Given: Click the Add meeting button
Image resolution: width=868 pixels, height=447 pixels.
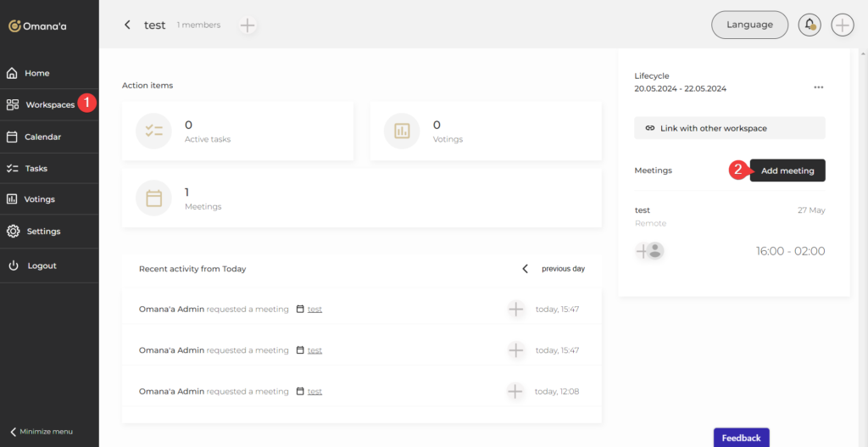Looking at the screenshot, I should 787,170.
